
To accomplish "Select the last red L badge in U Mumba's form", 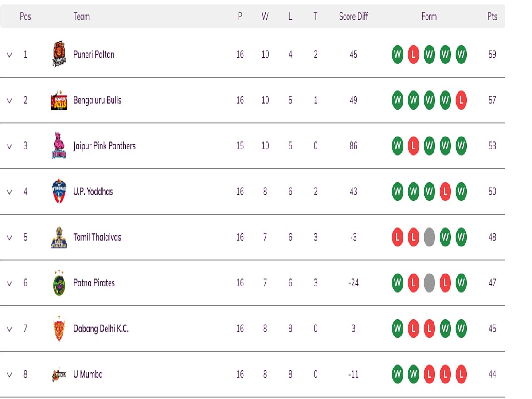I will click(461, 374).
